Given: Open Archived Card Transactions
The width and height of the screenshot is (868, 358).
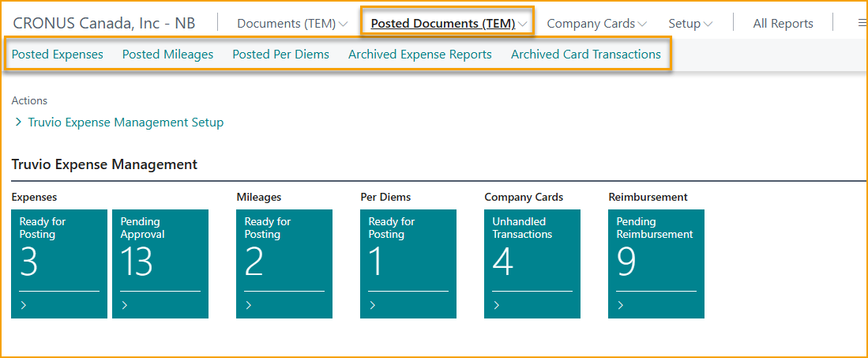Looking at the screenshot, I should [x=585, y=55].
